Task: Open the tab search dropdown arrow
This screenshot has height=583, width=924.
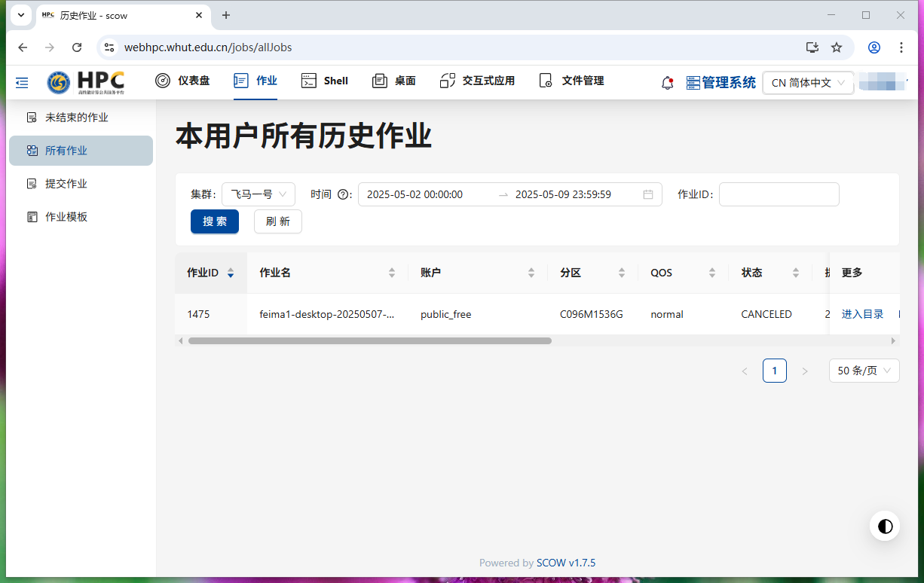Action: coord(21,15)
